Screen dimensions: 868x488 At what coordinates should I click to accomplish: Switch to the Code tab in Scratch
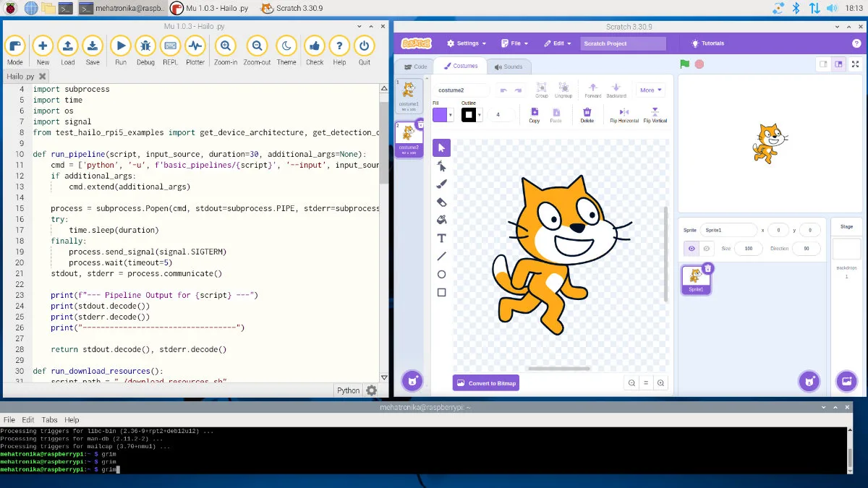point(415,67)
